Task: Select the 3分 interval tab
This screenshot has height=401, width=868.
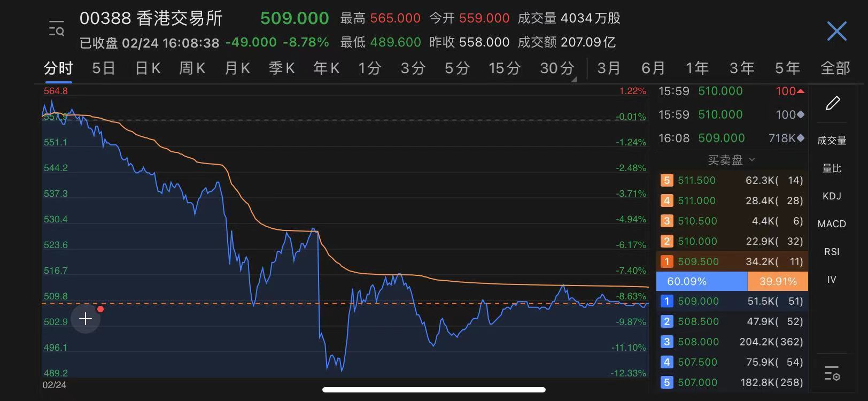Action: [413, 68]
